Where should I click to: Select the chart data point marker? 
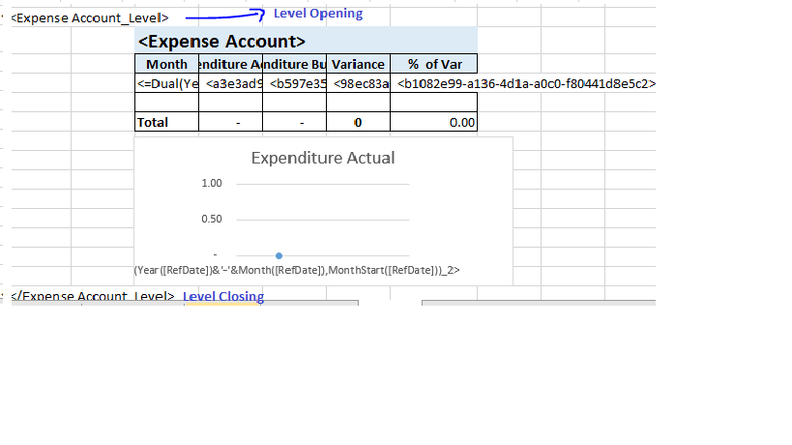279,256
